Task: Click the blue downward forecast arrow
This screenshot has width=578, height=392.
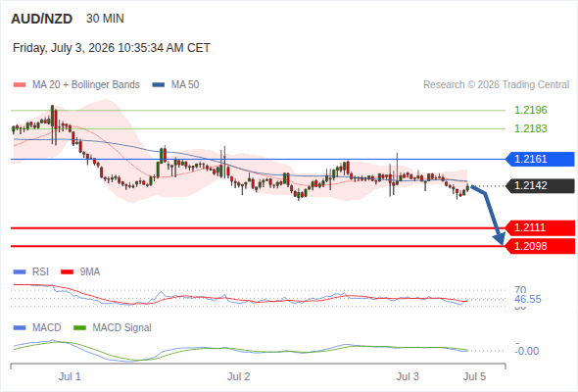Action: (489, 215)
